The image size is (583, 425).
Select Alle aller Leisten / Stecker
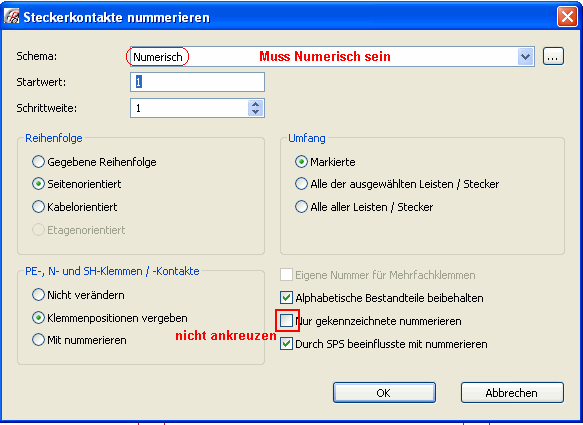[x=301, y=207]
